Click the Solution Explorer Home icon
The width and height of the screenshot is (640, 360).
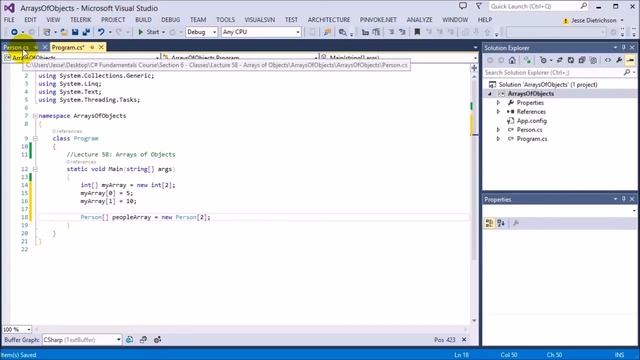click(512, 60)
